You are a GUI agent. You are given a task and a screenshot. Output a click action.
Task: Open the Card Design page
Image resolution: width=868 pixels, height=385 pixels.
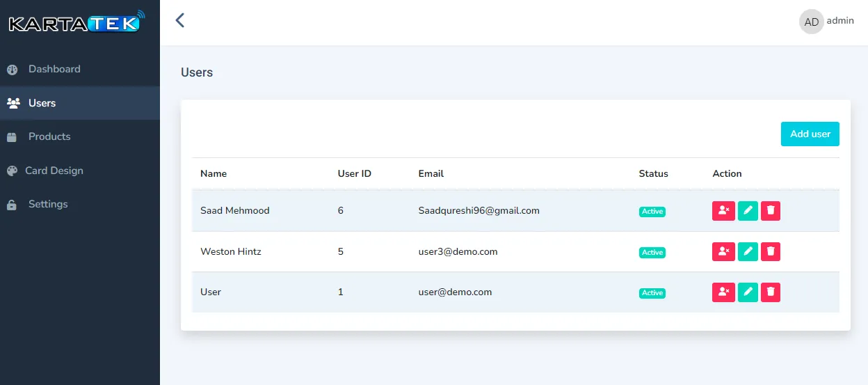tap(54, 171)
